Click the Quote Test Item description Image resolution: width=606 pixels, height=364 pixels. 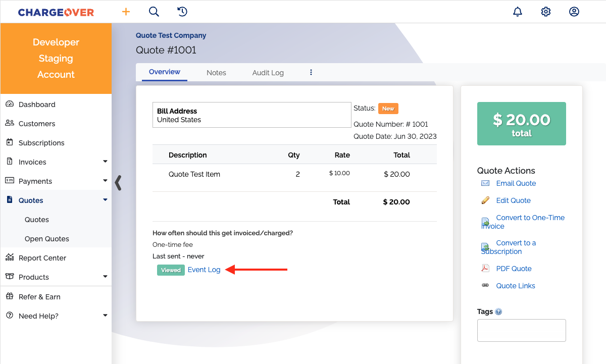[194, 174]
